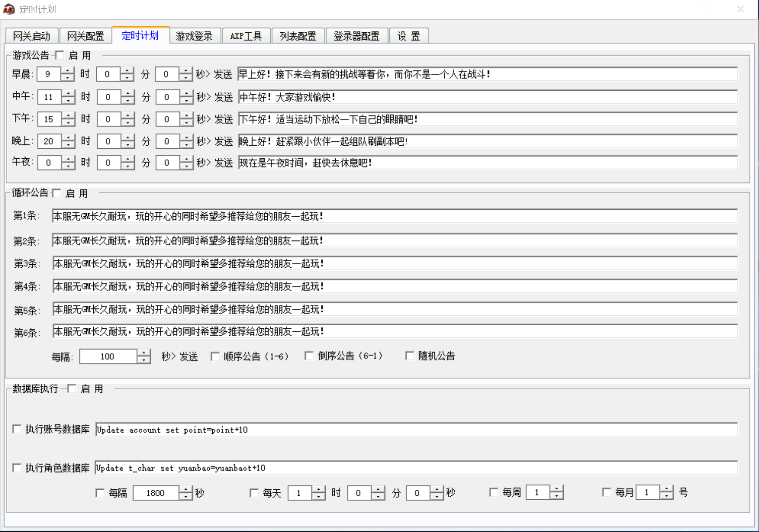Decrease the 晚上 minute spinner value
This screenshot has width=759, height=532.
[128, 145]
